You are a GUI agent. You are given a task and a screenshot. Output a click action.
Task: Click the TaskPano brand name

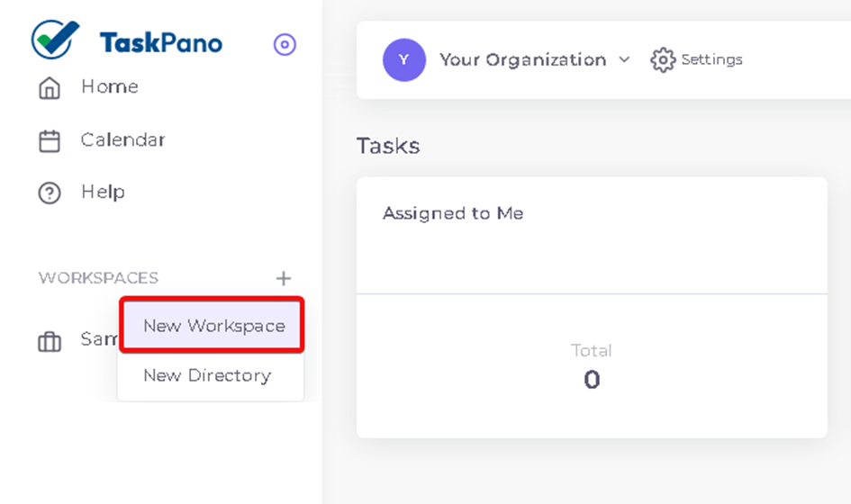tap(161, 42)
